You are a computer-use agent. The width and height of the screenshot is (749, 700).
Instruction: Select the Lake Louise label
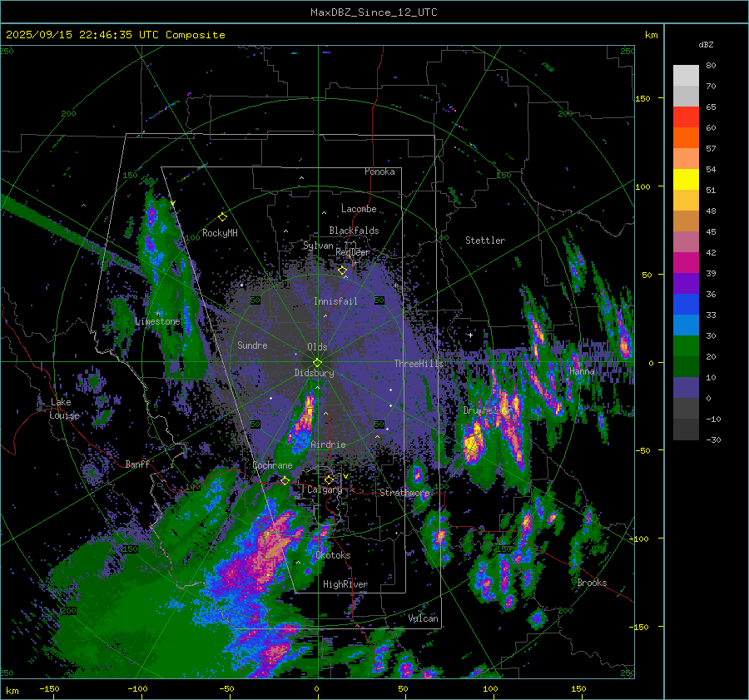[x=64, y=409]
